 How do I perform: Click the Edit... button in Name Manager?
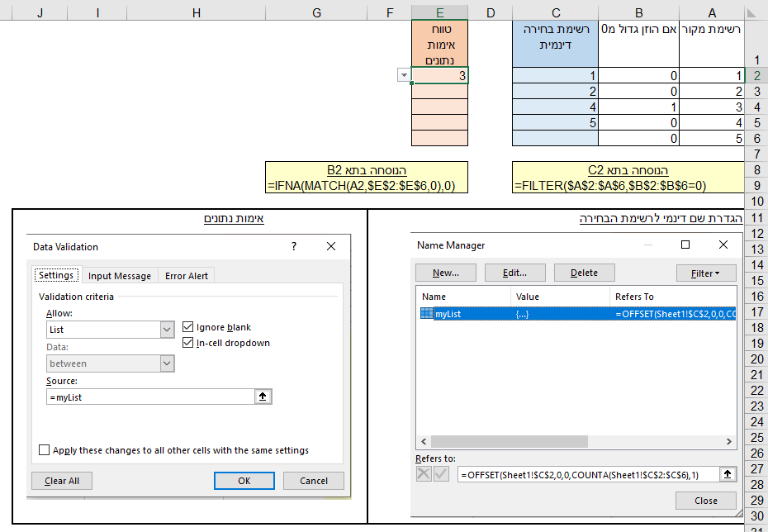(514, 273)
